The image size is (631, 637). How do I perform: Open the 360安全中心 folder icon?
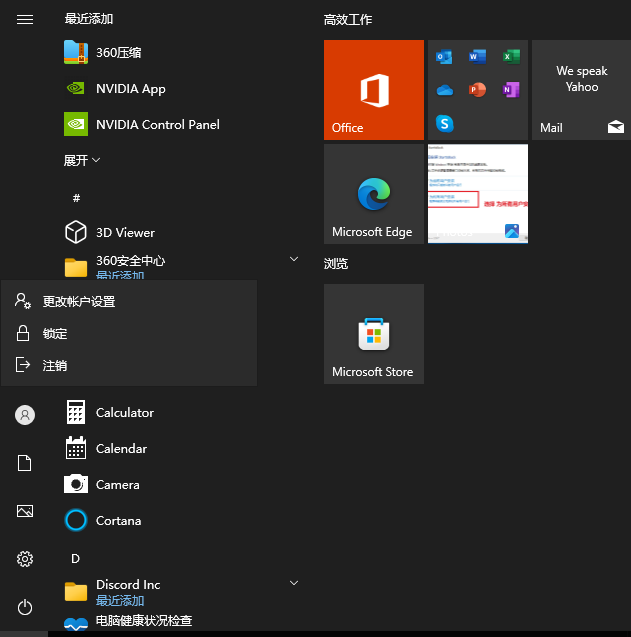76,267
